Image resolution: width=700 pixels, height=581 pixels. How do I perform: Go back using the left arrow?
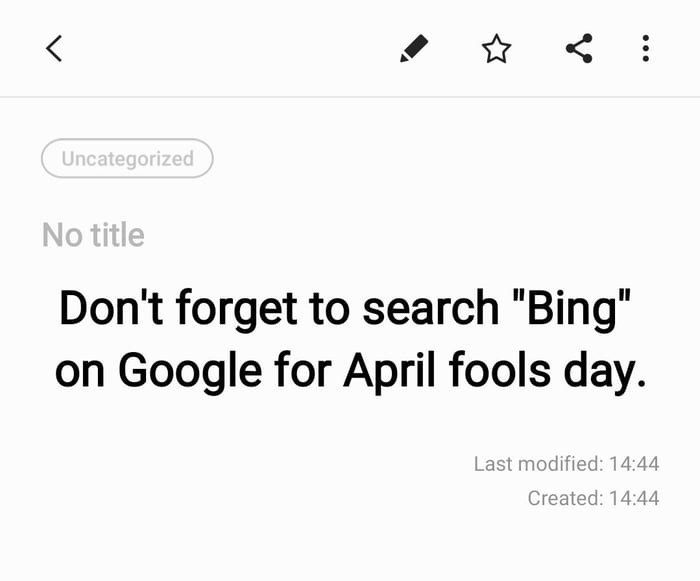click(x=54, y=48)
